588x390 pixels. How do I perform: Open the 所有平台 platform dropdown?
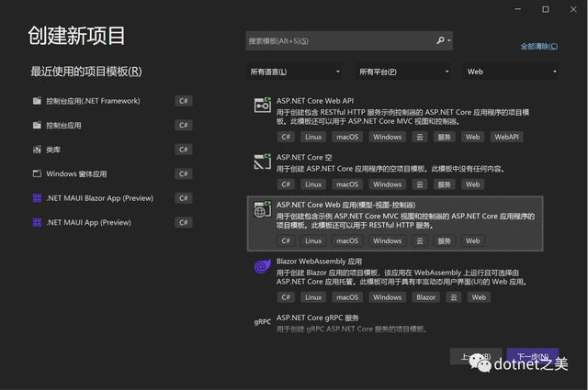click(402, 72)
